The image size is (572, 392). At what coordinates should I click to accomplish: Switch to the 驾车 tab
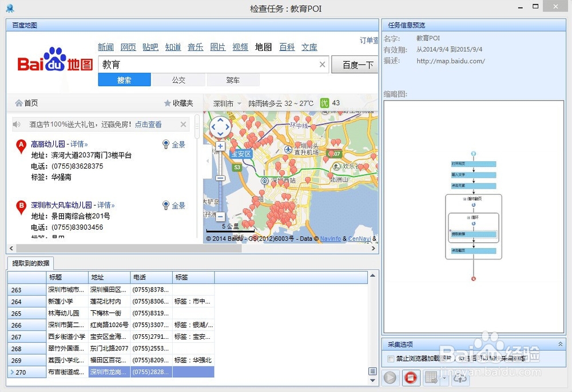click(x=233, y=80)
